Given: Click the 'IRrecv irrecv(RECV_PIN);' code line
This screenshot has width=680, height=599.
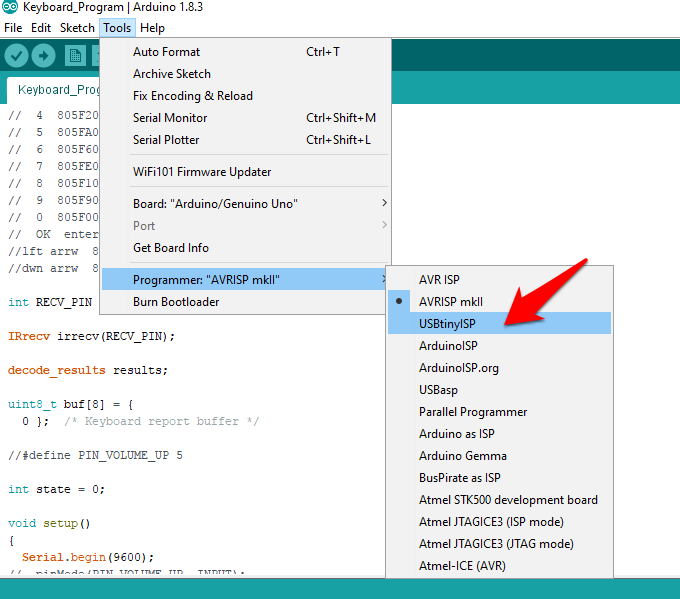Looking at the screenshot, I should (91, 336).
